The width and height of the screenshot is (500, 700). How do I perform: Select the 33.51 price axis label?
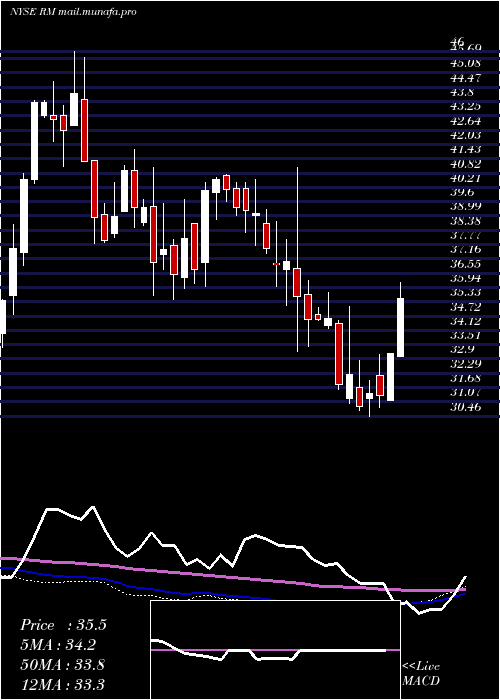pyautogui.click(x=466, y=335)
